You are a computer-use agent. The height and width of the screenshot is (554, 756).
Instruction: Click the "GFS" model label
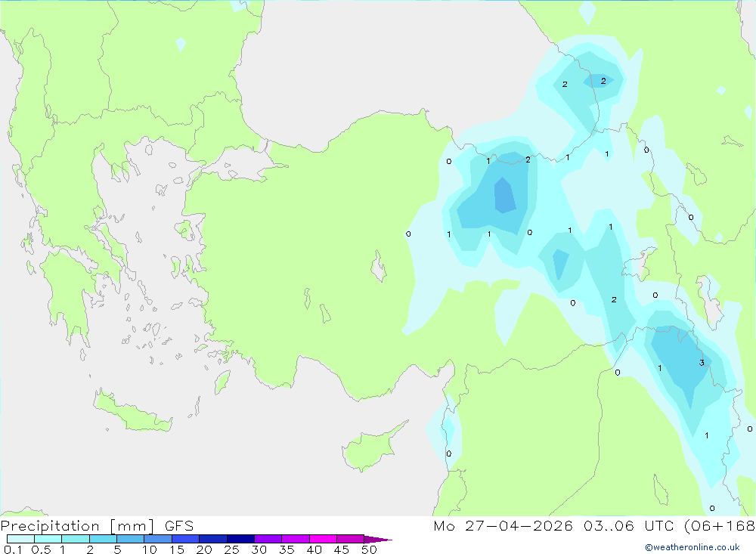coord(179,526)
